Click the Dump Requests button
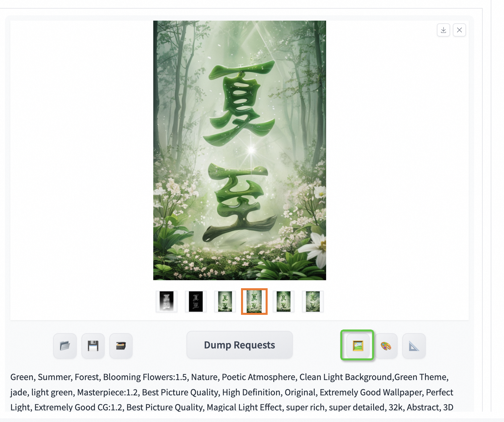The image size is (504, 422). point(240,345)
